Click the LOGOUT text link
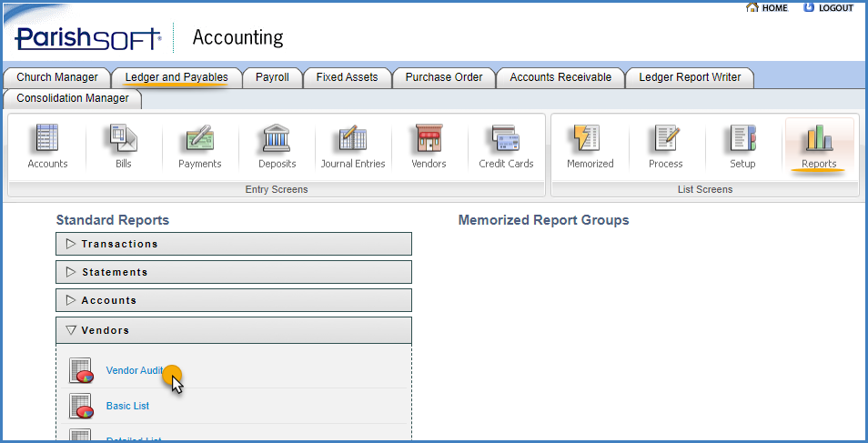Image resolution: width=868 pixels, height=443 pixels. [x=836, y=8]
